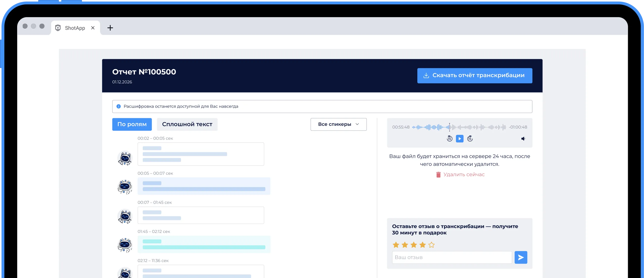Click the rewind 15 seconds icon
Viewport: 644px width, 278px height.
pos(450,139)
